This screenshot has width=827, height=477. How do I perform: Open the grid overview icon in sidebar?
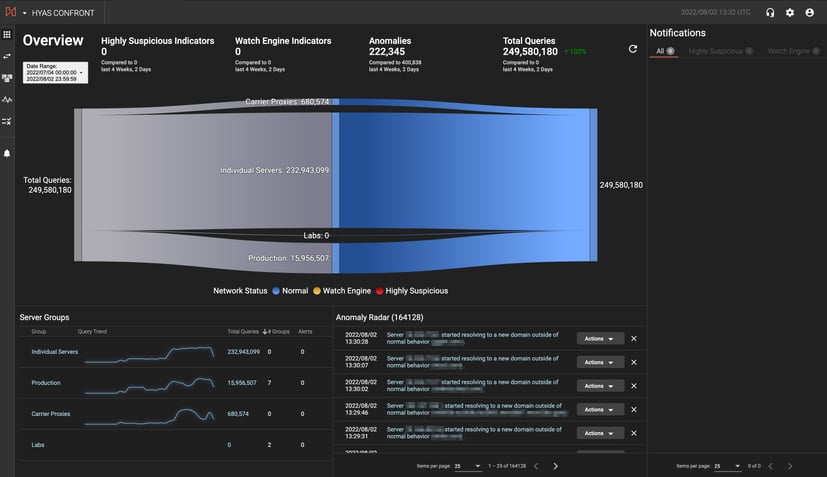click(7, 34)
